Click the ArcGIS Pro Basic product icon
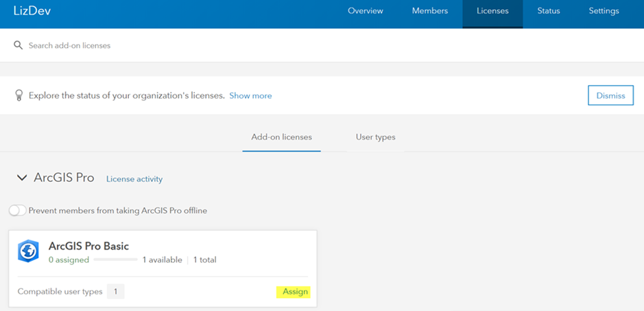This screenshot has height=311, width=644. [x=28, y=251]
